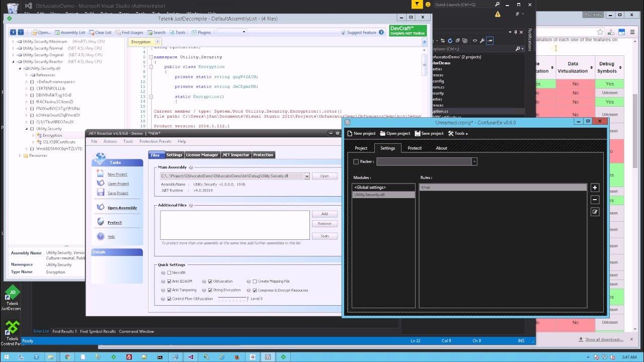The width and height of the screenshot is (644, 362).
Task: Click the Open button beside Main Assembly path
Action: point(325,176)
